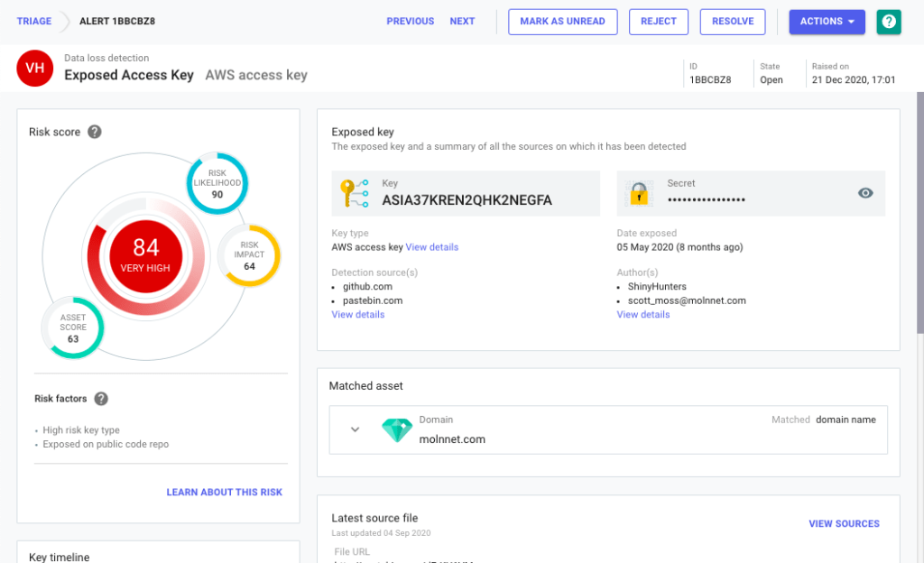Screen dimensions: 924x563
Task: Click the Exposed Access Key title
Action: tap(129, 76)
